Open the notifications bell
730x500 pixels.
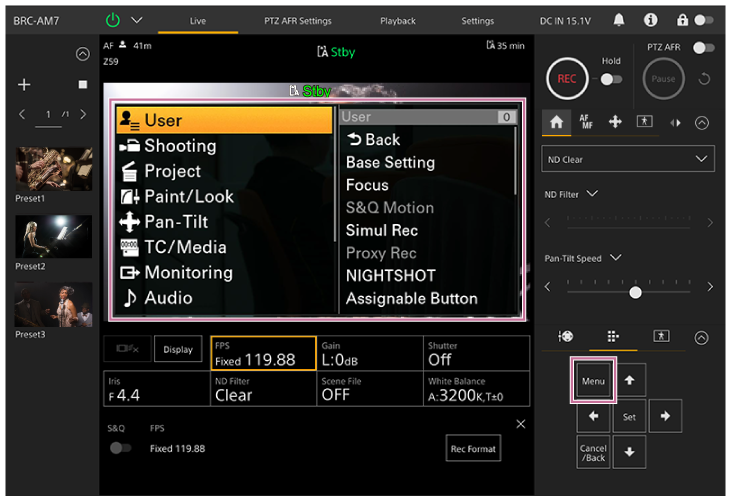pyautogui.click(x=619, y=20)
